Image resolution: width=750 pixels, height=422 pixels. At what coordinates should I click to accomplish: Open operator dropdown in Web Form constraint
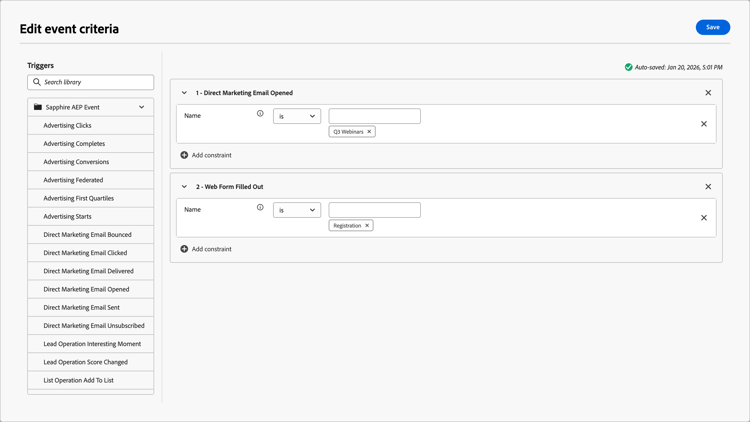[x=297, y=210]
